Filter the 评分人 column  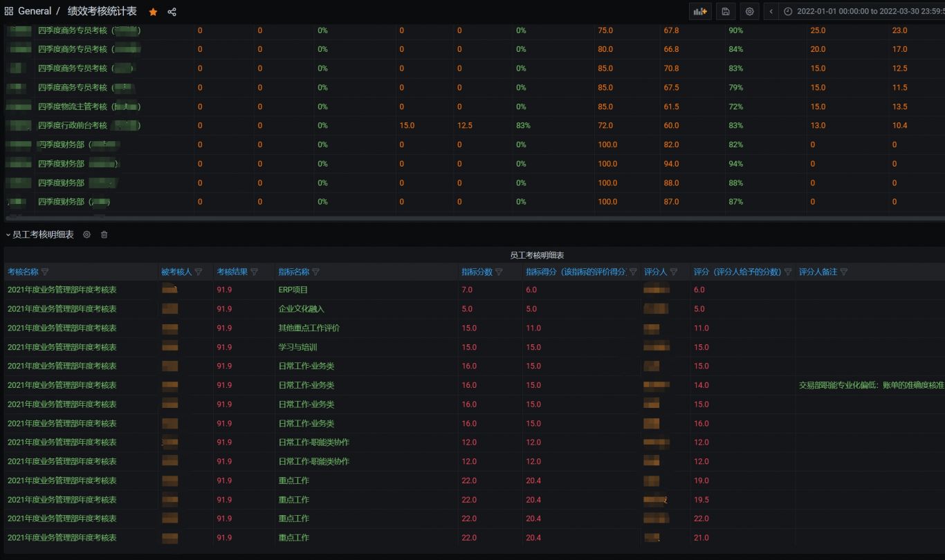(674, 272)
